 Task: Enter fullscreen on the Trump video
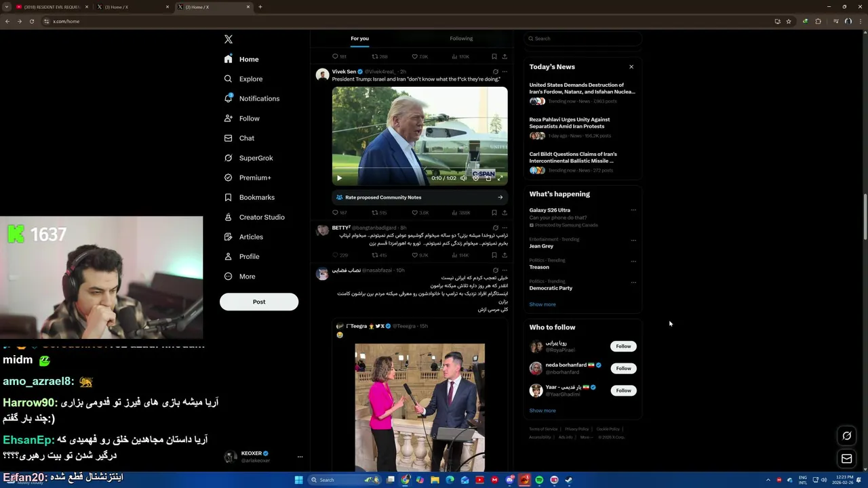pyautogui.click(x=500, y=178)
